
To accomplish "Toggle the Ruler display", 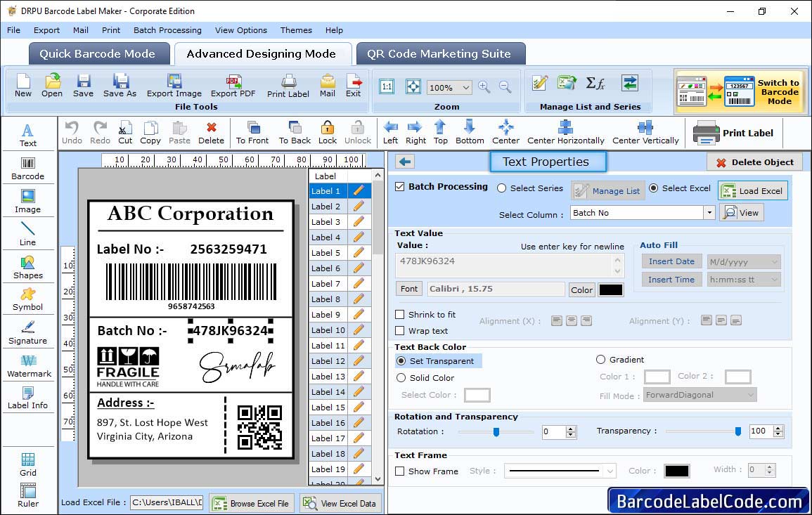I will click(28, 495).
